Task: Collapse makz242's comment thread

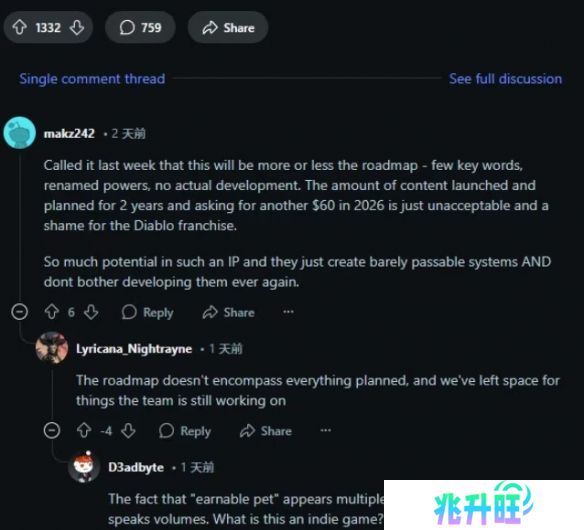Action: point(19,312)
